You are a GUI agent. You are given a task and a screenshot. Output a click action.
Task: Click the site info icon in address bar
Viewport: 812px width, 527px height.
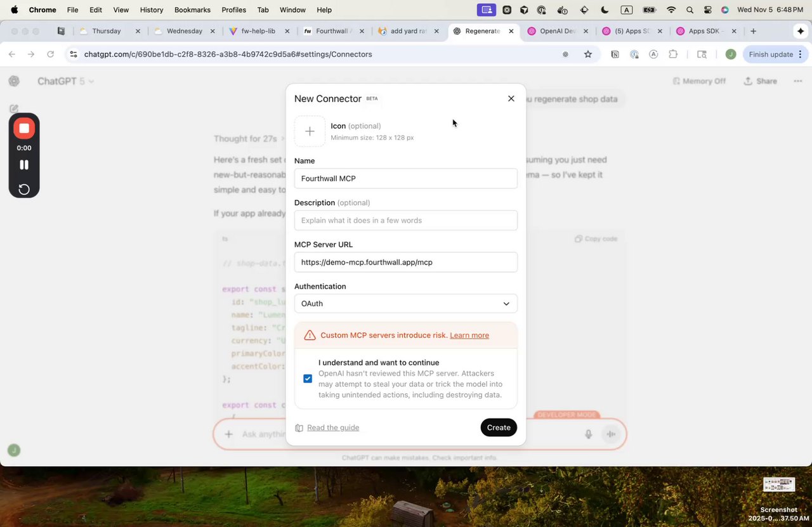point(74,54)
